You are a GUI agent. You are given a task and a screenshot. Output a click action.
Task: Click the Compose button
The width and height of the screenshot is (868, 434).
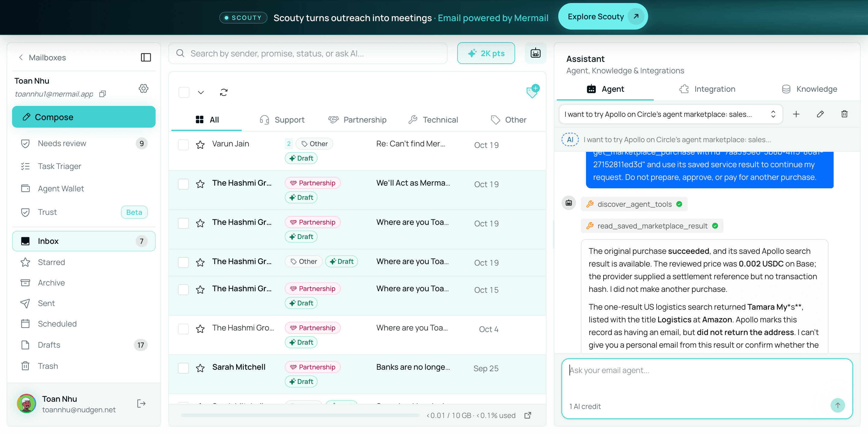[x=84, y=117]
